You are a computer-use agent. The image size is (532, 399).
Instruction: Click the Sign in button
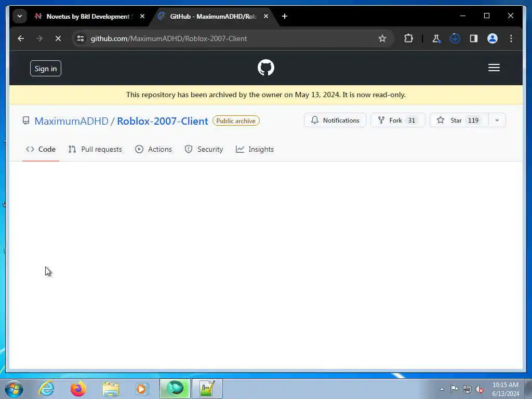click(46, 69)
